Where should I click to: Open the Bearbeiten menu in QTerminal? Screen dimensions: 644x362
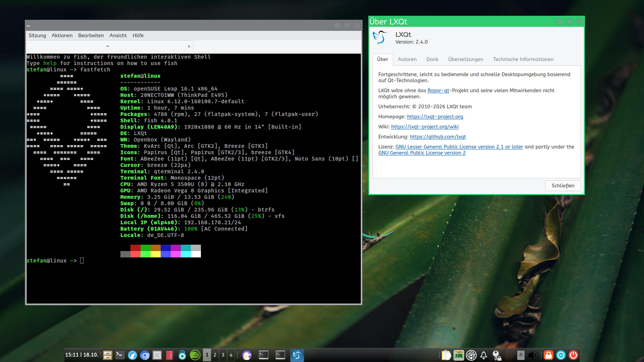coord(91,36)
